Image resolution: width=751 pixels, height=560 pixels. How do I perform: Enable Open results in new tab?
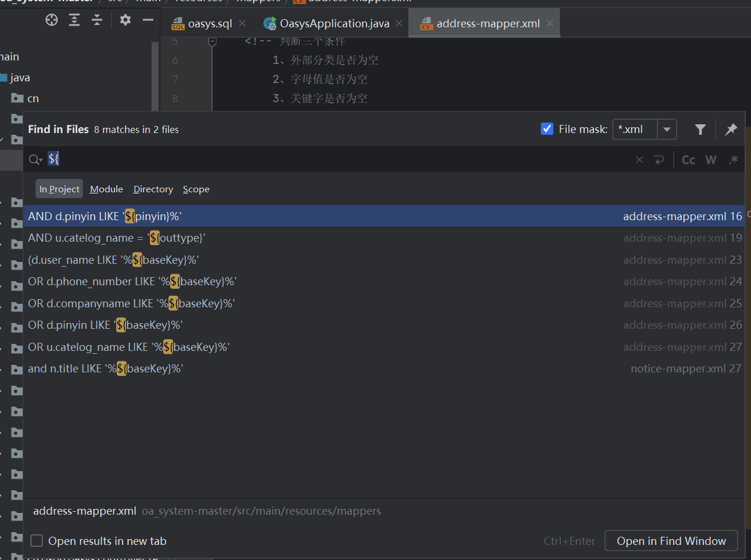click(37, 541)
